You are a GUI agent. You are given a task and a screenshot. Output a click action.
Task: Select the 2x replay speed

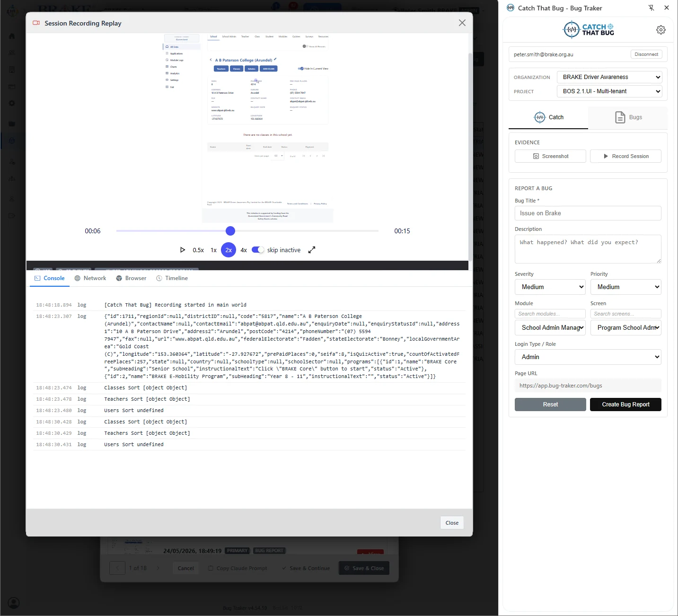pos(229,250)
